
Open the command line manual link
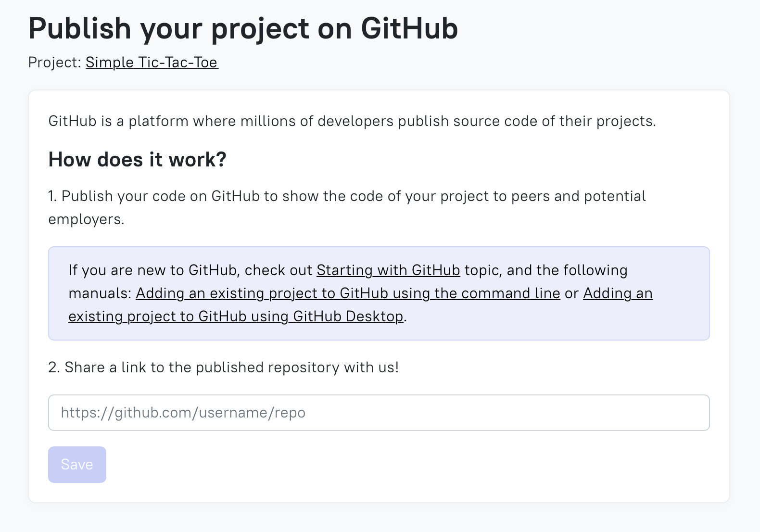(x=348, y=293)
